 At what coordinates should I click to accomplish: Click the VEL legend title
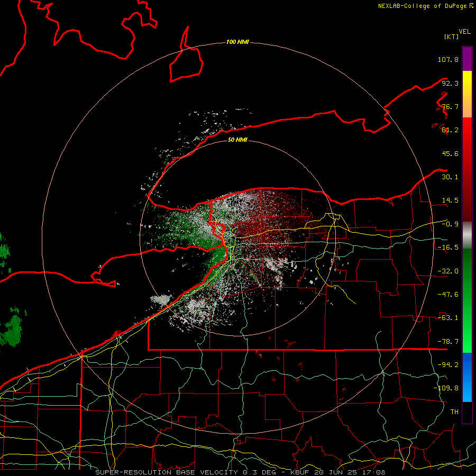tap(464, 32)
